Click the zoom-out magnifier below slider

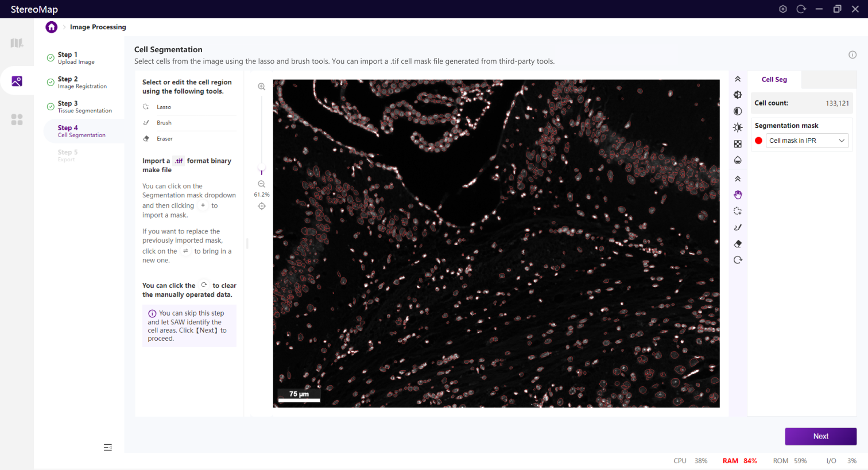coord(261,184)
